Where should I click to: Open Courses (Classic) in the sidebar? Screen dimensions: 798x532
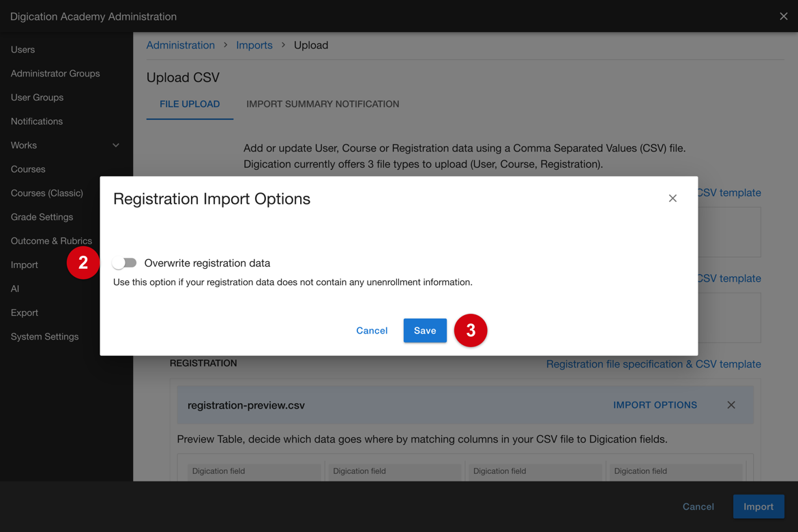pos(47,194)
